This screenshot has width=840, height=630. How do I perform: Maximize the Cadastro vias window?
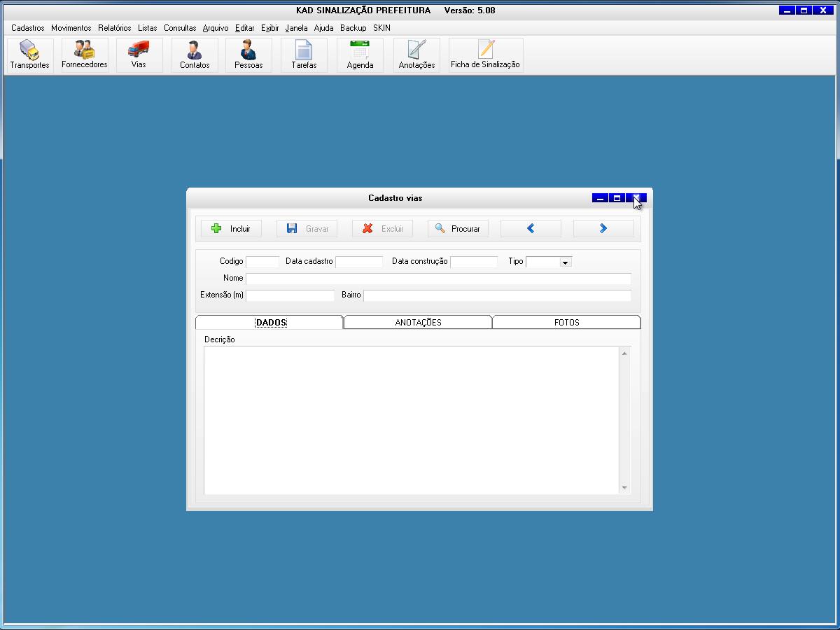click(x=617, y=198)
